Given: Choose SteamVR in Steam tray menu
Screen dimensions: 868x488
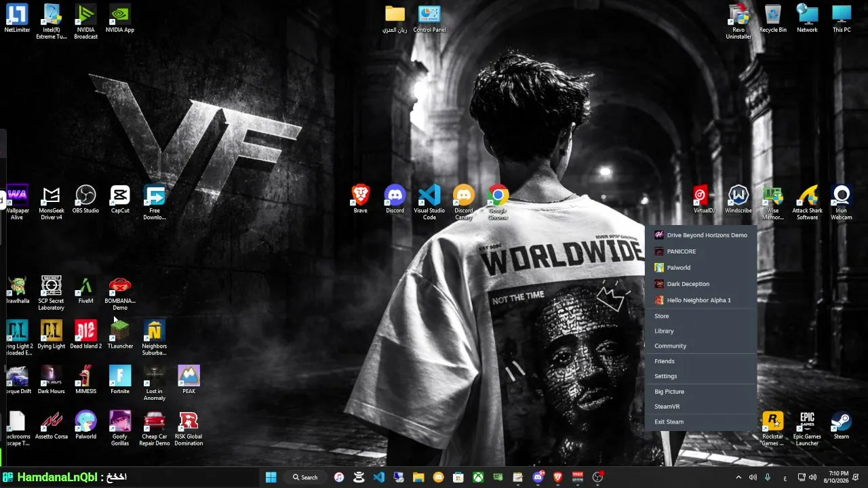Looking at the screenshot, I should point(701,407).
